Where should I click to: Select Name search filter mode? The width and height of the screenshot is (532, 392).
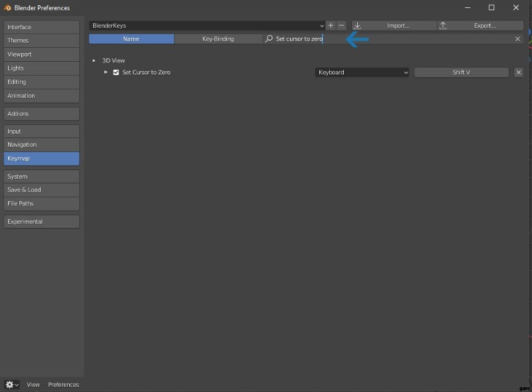[131, 39]
